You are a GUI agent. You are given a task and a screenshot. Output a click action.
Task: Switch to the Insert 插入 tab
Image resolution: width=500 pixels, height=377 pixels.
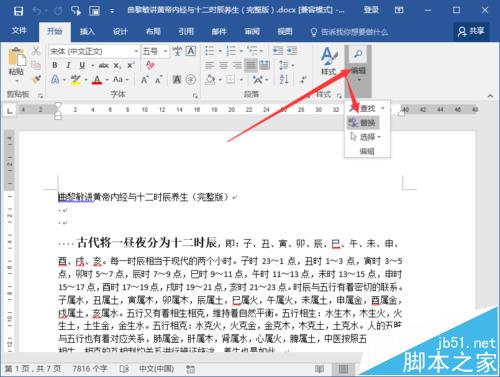click(x=87, y=32)
